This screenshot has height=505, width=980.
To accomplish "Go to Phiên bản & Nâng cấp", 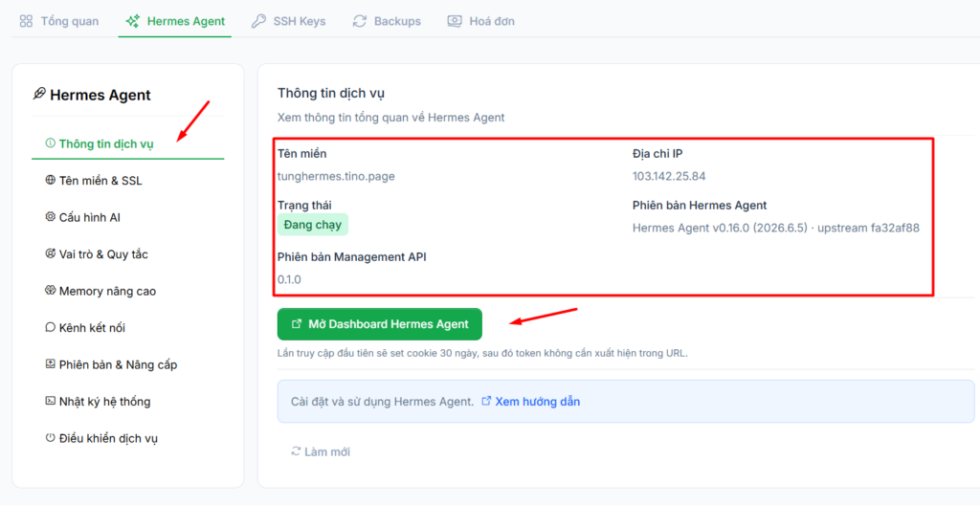I will coord(127,364).
